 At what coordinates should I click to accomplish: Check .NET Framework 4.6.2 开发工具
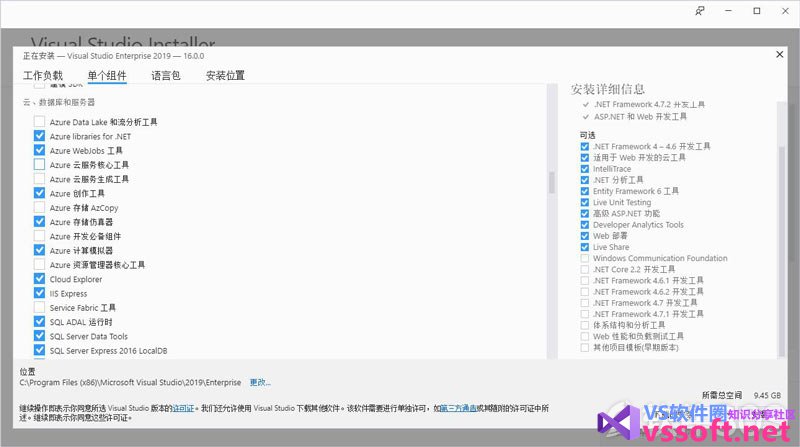(585, 292)
